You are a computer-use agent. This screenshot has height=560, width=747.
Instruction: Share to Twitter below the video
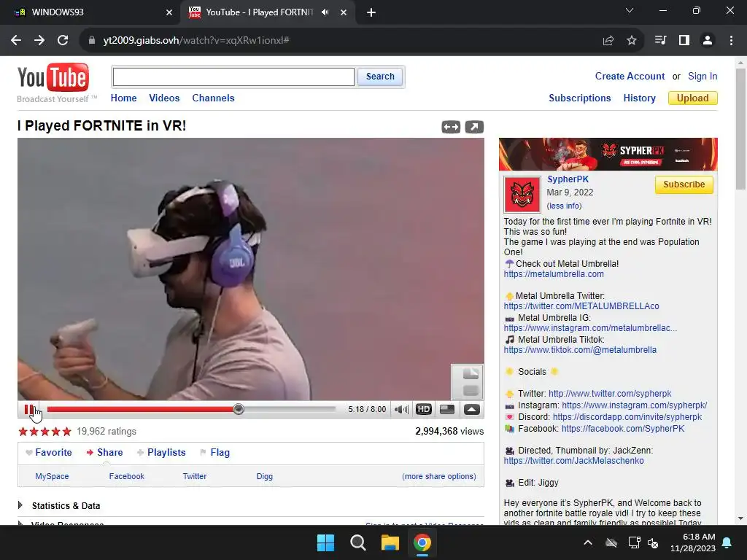tap(195, 476)
